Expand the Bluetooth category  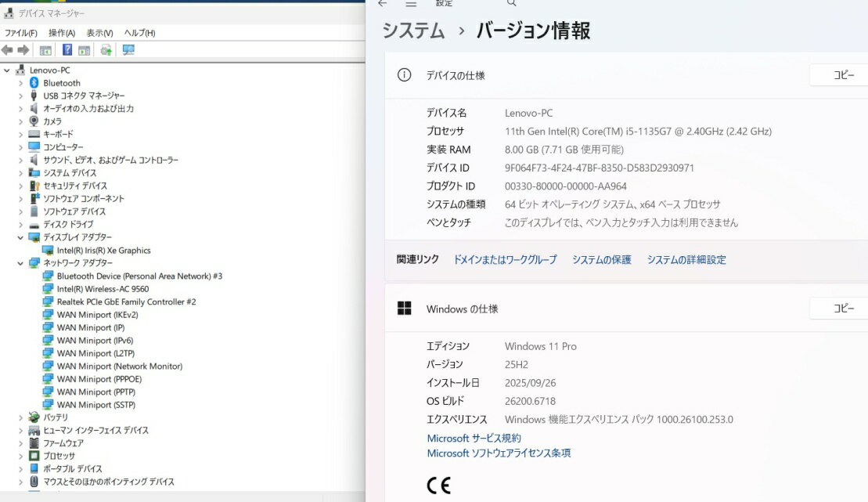[x=21, y=82]
